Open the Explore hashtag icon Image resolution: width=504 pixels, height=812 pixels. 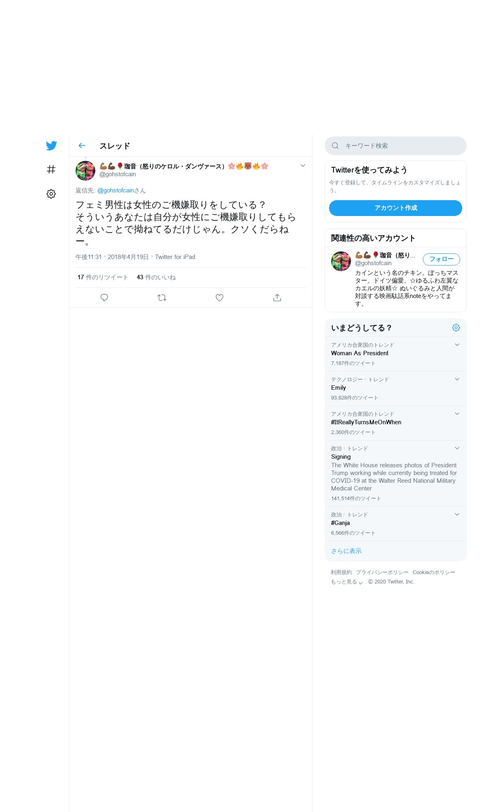(x=51, y=169)
